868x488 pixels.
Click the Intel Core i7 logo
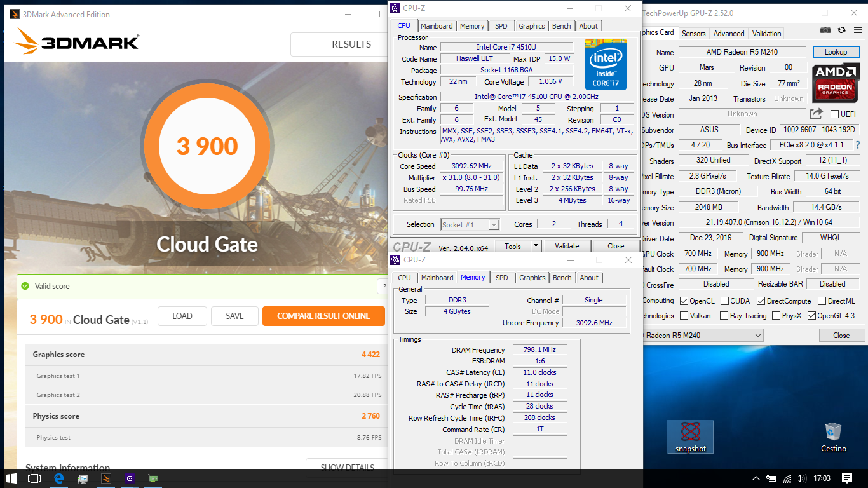tap(606, 64)
